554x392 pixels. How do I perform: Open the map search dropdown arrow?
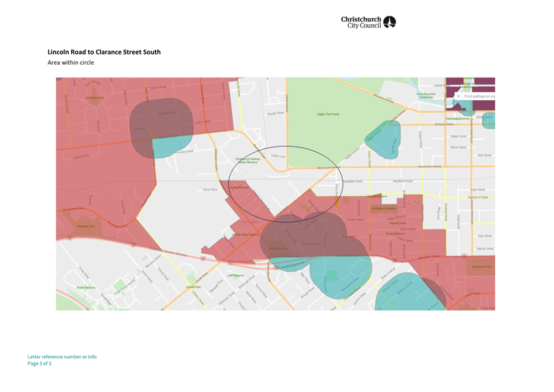[x=459, y=95]
